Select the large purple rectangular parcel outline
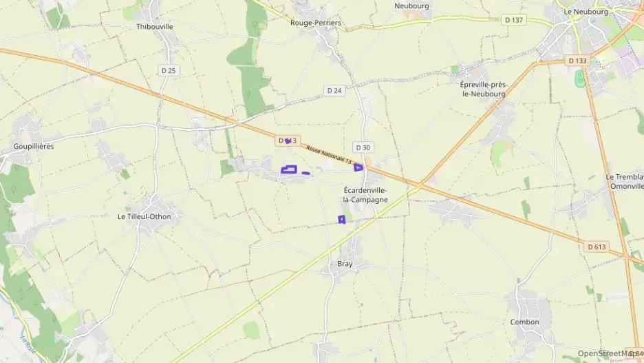The image size is (644, 363). (289, 169)
